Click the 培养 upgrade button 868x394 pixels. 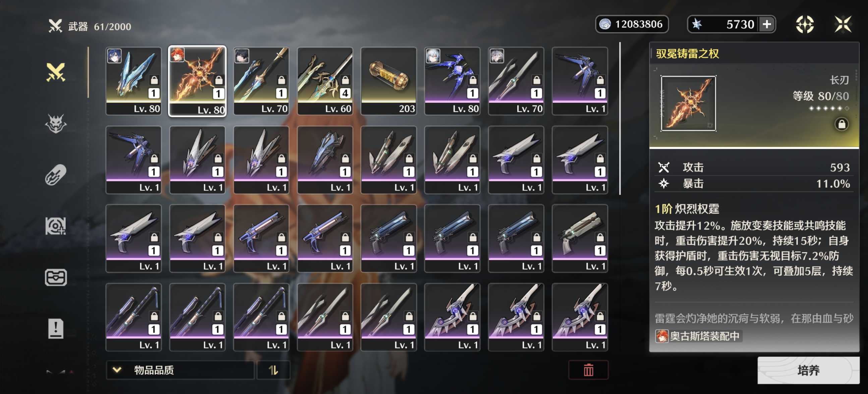point(808,370)
